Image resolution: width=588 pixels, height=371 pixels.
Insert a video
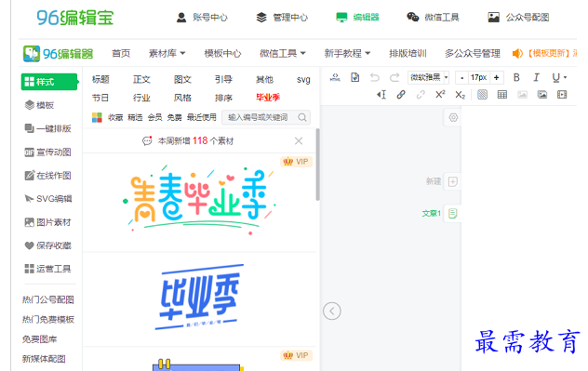562,95
